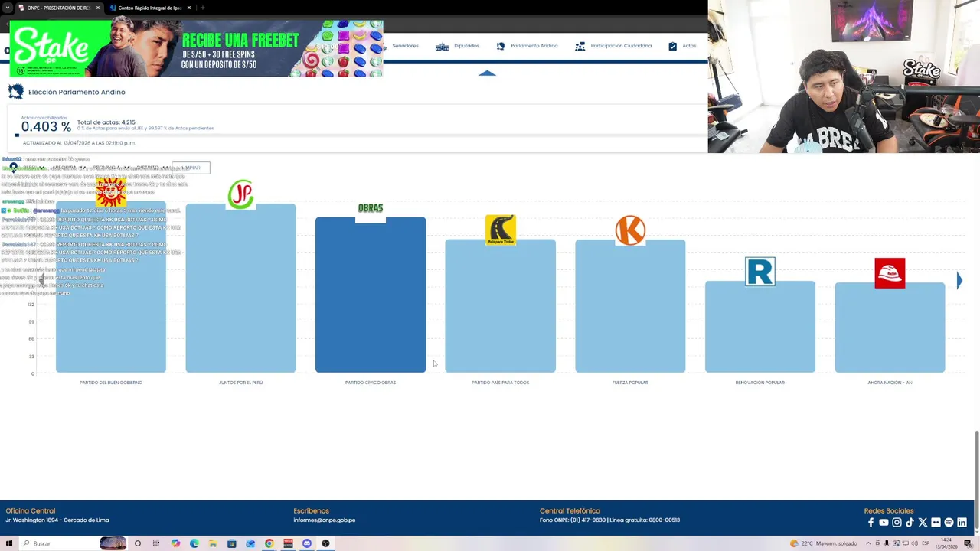Open ONPE LinkedIn page
Image resolution: width=980 pixels, height=551 pixels.
(x=962, y=523)
